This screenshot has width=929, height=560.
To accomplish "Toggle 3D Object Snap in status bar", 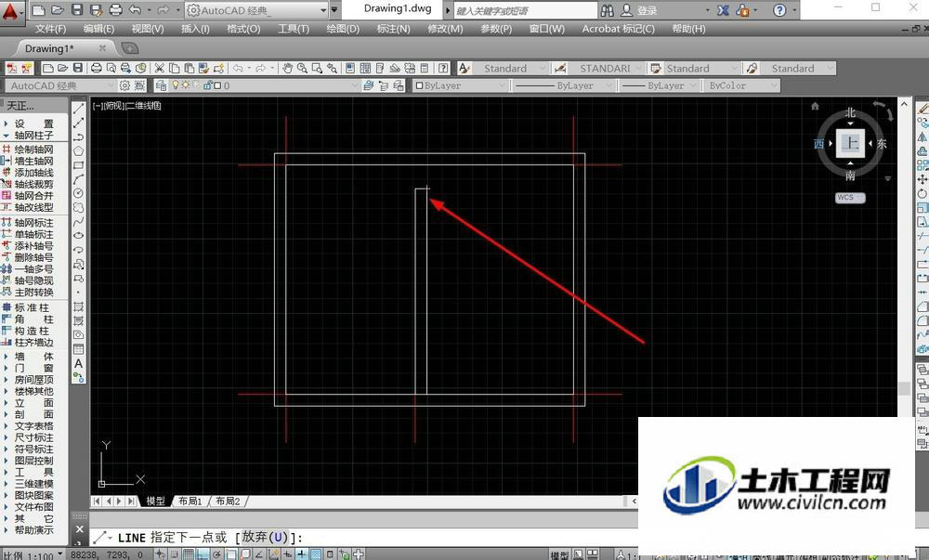I will pyautogui.click(x=244, y=554).
